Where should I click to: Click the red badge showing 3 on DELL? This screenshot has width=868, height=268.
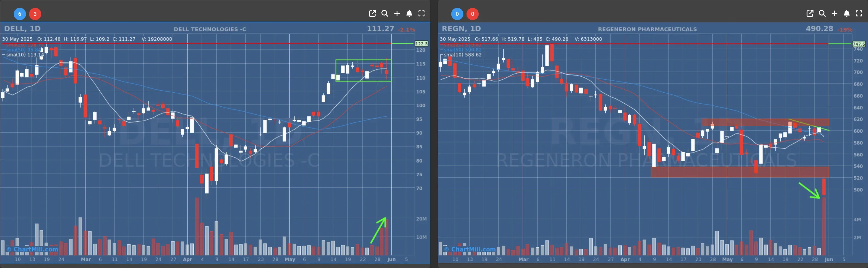pyautogui.click(x=35, y=14)
